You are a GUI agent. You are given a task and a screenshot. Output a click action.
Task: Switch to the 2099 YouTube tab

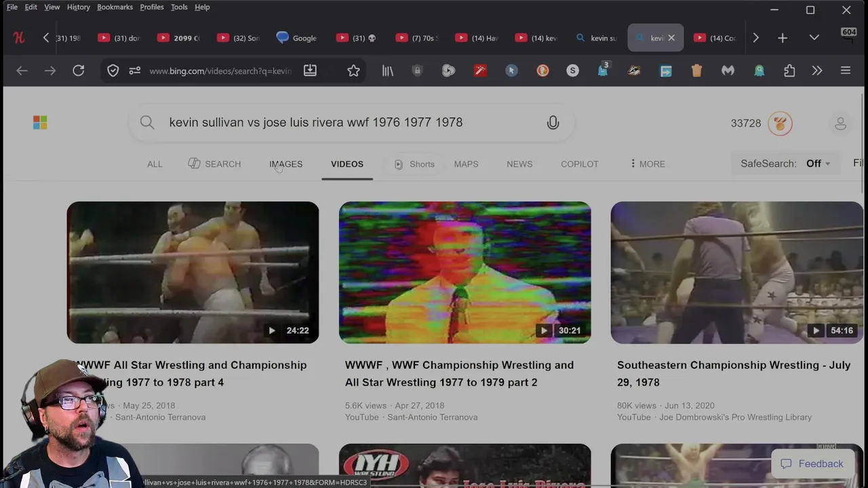pos(177,38)
